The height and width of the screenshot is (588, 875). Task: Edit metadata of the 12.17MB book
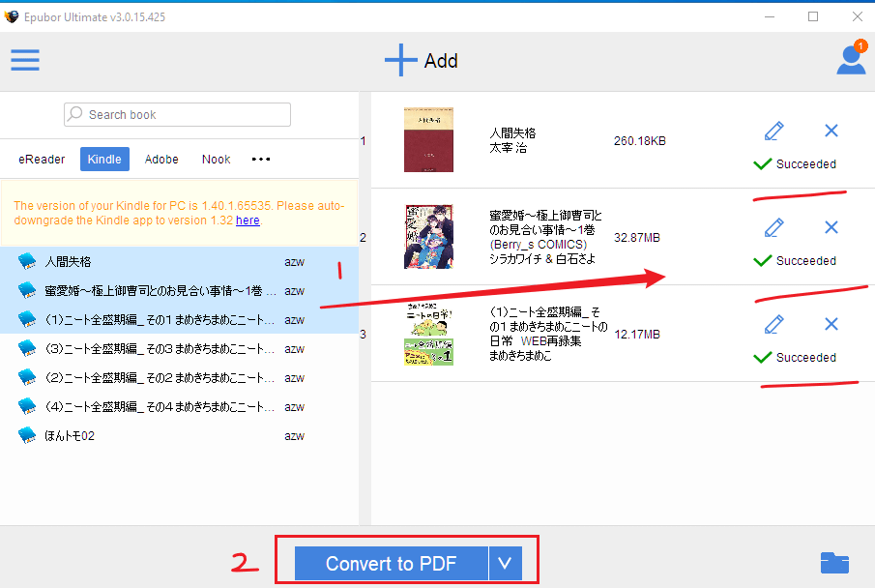(774, 324)
